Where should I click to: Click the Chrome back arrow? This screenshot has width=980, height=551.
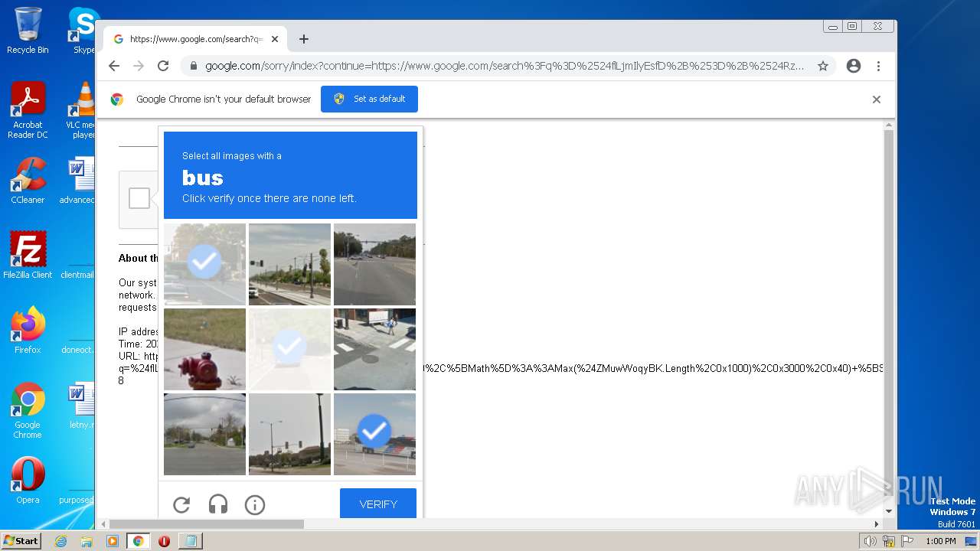point(114,66)
